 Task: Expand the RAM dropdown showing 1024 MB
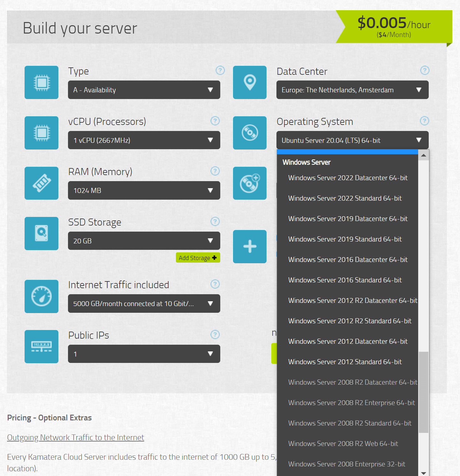pos(144,190)
